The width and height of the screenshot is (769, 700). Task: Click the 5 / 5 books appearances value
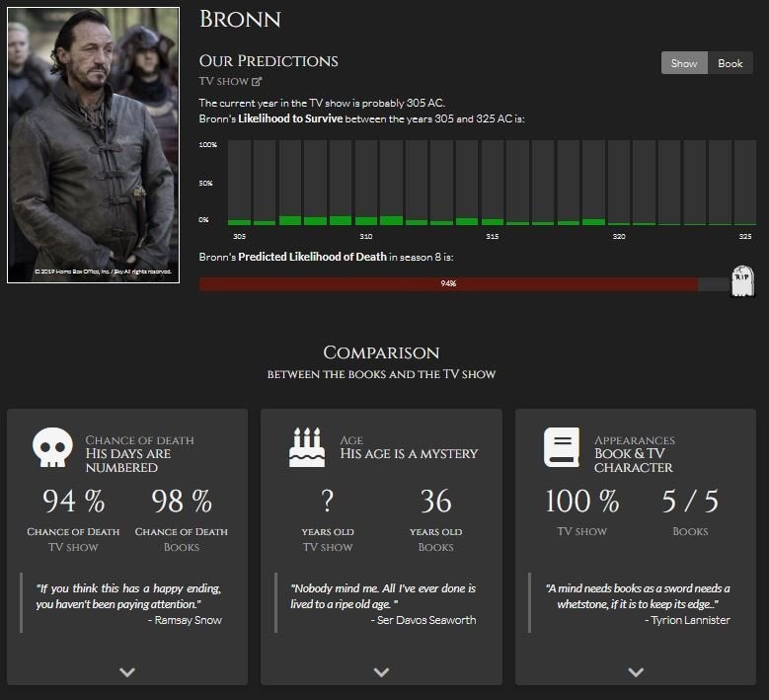(690, 502)
